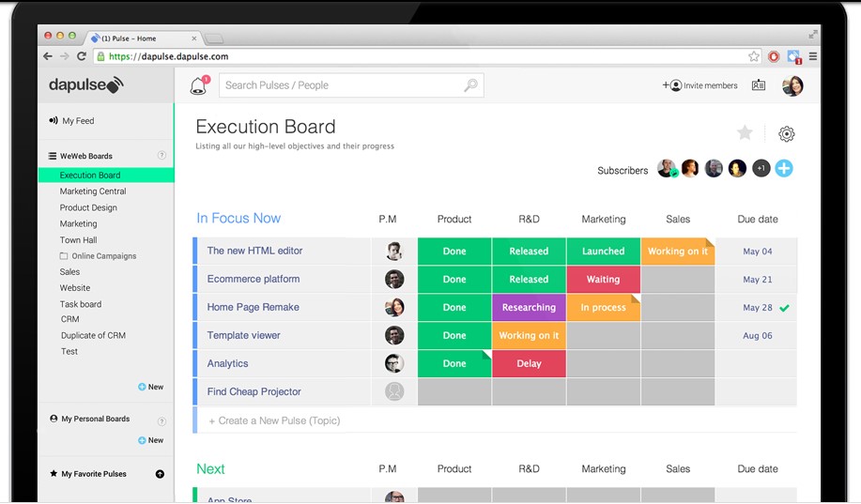Click due date May 04
861x504 pixels.
click(757, 251)
